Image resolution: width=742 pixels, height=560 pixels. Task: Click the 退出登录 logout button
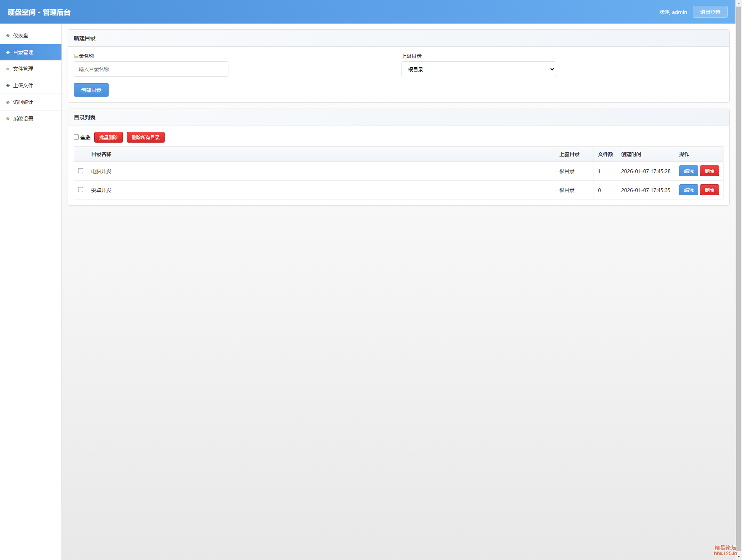[x=710, y=12]
